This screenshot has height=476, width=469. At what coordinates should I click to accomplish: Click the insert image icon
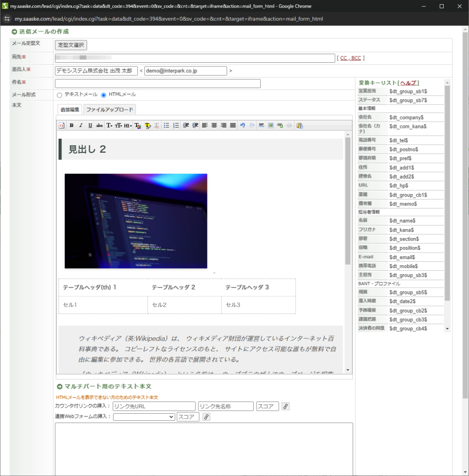pos(271,126)
